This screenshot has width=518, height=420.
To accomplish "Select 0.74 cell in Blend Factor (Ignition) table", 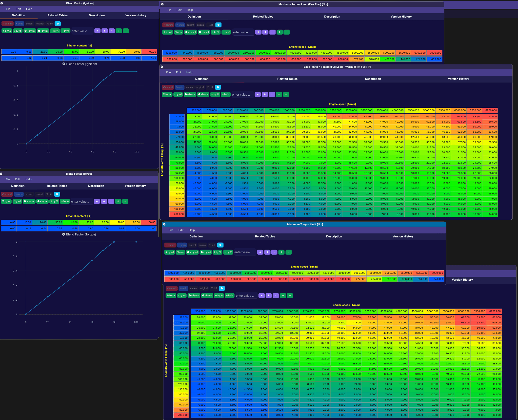I will (102, 58).
